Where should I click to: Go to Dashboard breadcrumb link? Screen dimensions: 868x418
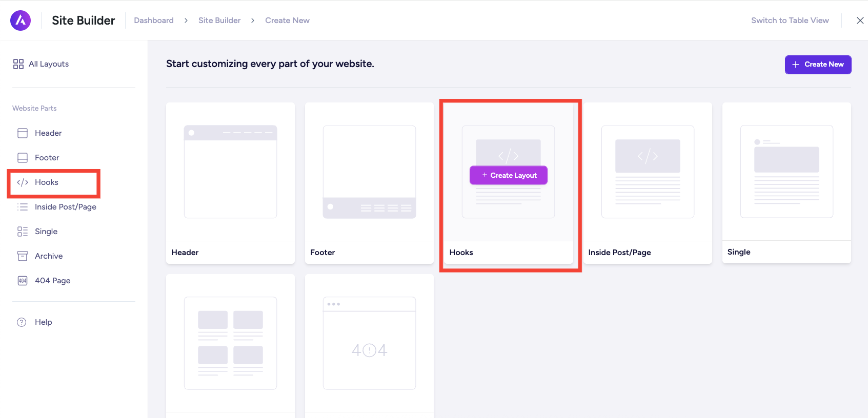(154, 20)
